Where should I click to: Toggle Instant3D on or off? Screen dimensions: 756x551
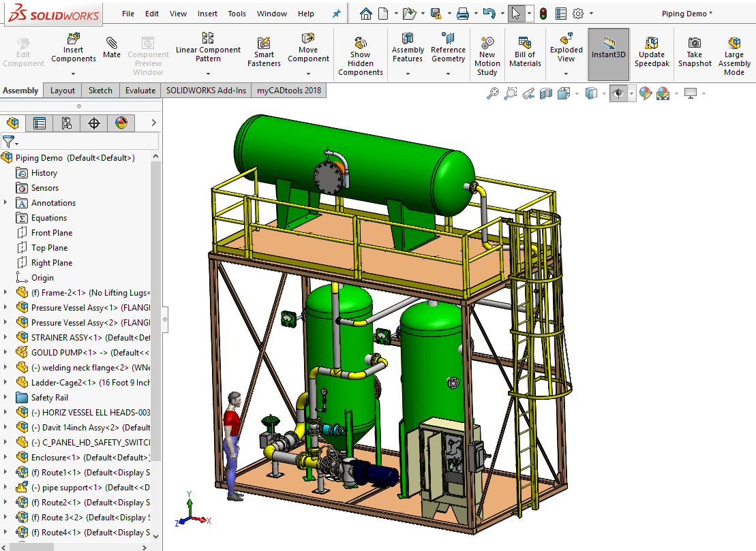(608, 53)
